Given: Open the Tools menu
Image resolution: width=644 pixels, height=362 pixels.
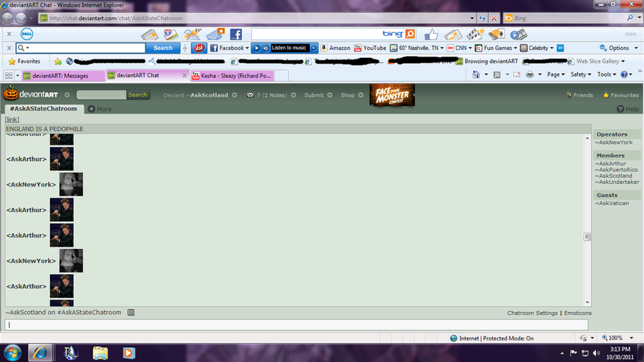Looking at the screenshot, I should (x=607, y=74).
